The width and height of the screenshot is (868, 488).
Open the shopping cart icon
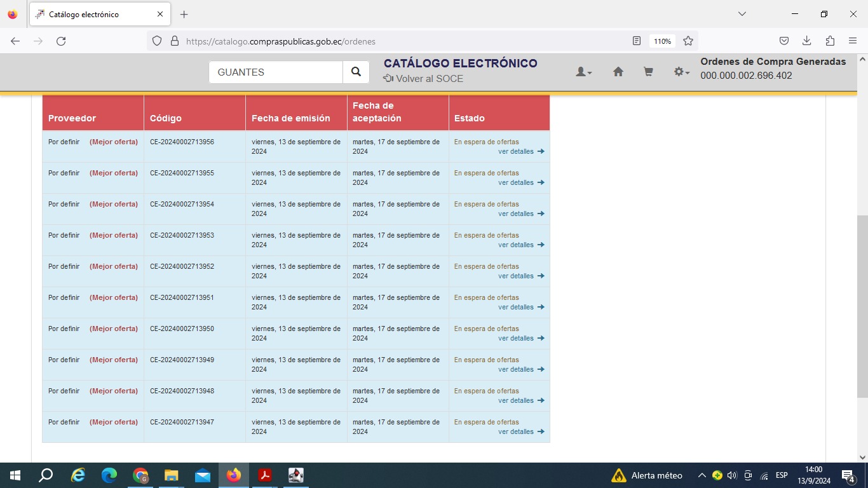[648, 72]
